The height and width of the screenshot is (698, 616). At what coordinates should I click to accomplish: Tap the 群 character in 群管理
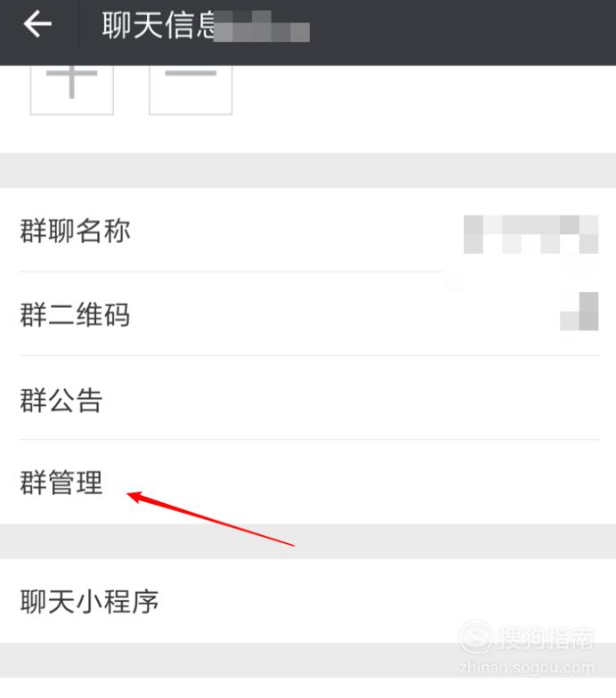click(34, 483)
